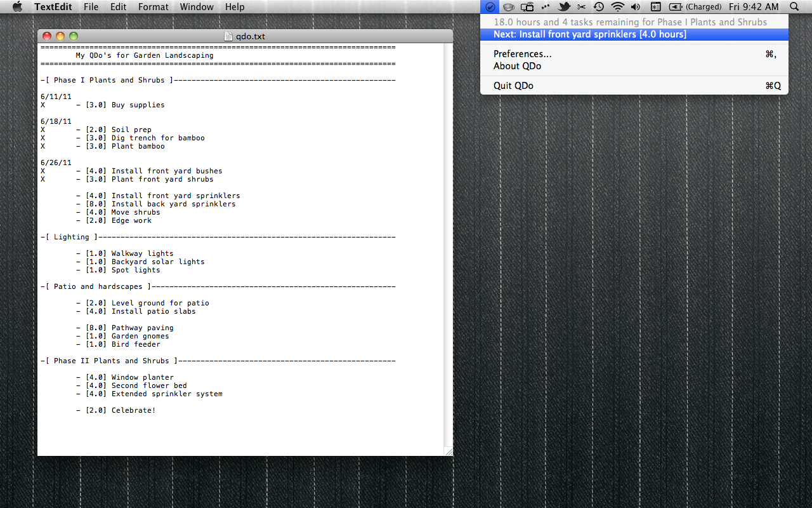Click the '6/26/11' date line
Image resolution: width=812 pixels, height=508 pixels.
(x=56, y=163)
